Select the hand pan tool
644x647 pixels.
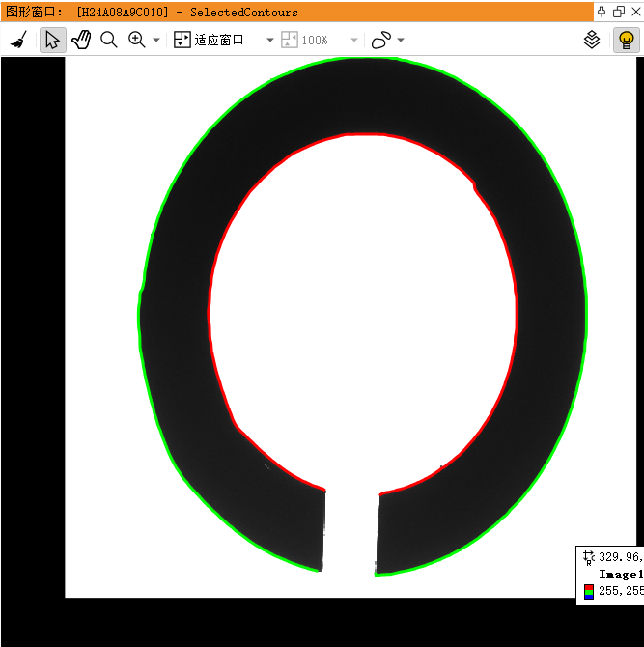point(81,40)
